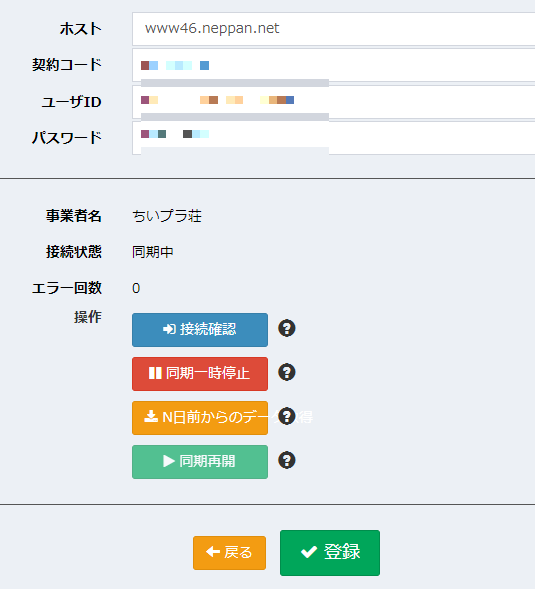This screenshot has height=589, width=535.
Task: Select connection status text 同期中
Action: point(153,252)
